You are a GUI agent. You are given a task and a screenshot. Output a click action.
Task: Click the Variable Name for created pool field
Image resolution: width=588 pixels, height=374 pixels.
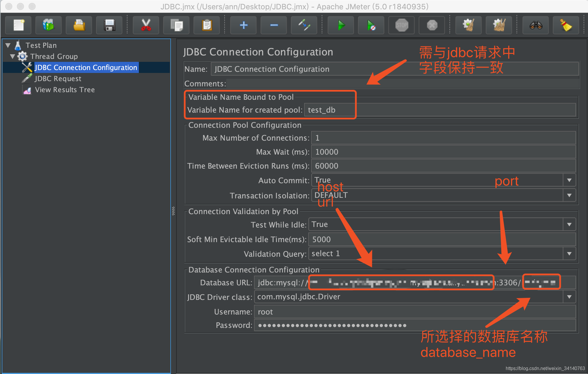pos(440,110)
